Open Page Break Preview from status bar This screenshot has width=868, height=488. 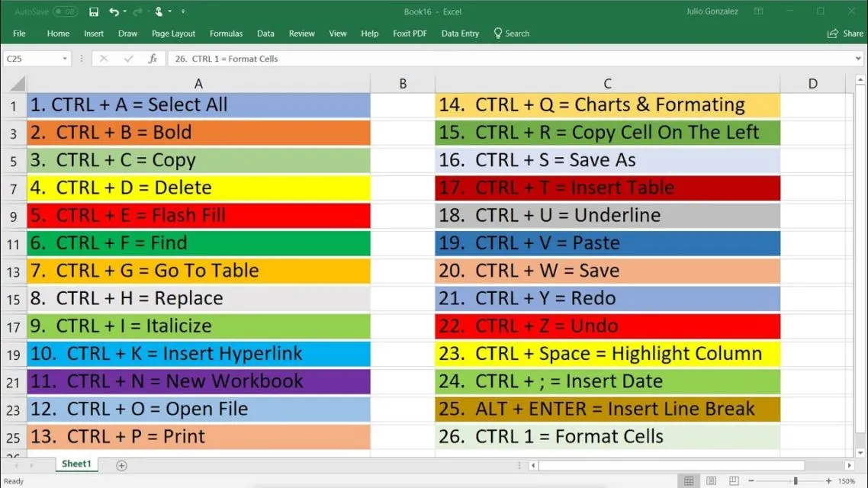click(x=733, y=480)
